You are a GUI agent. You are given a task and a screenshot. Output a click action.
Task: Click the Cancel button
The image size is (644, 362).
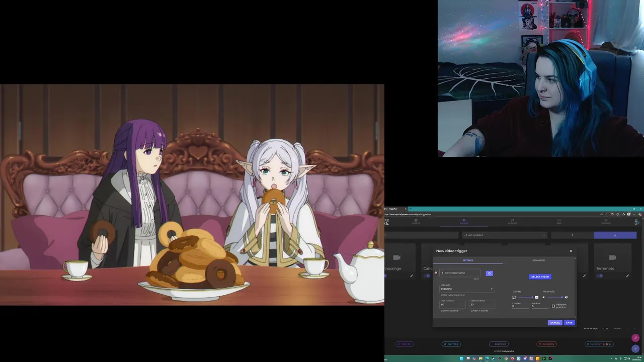555,323
